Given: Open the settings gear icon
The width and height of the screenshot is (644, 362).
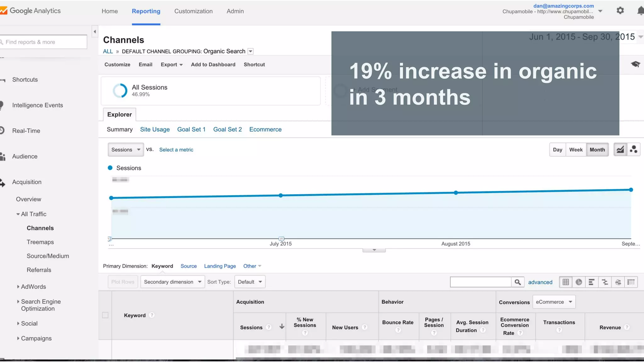Looking at the screenshot, I should [x=620, y=11].
